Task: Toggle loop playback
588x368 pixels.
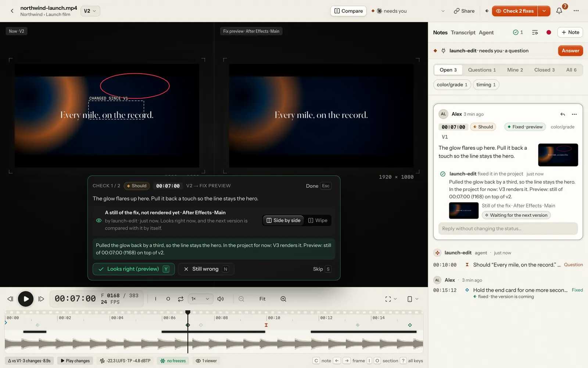Action: (x=180, y=299)
